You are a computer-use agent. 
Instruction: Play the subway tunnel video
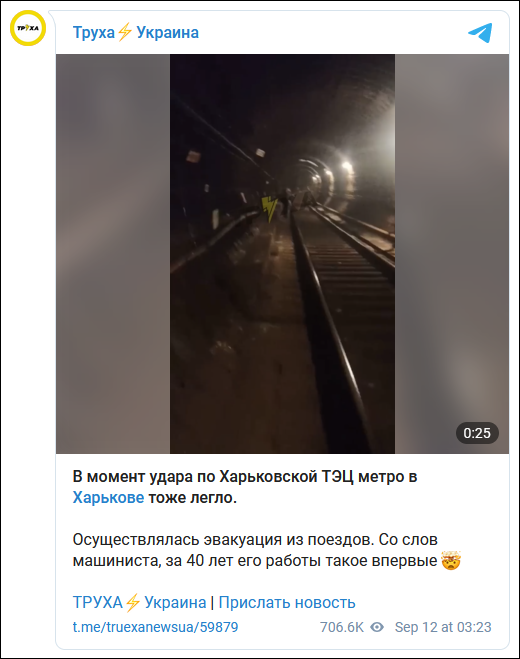[x=282, y=253]
